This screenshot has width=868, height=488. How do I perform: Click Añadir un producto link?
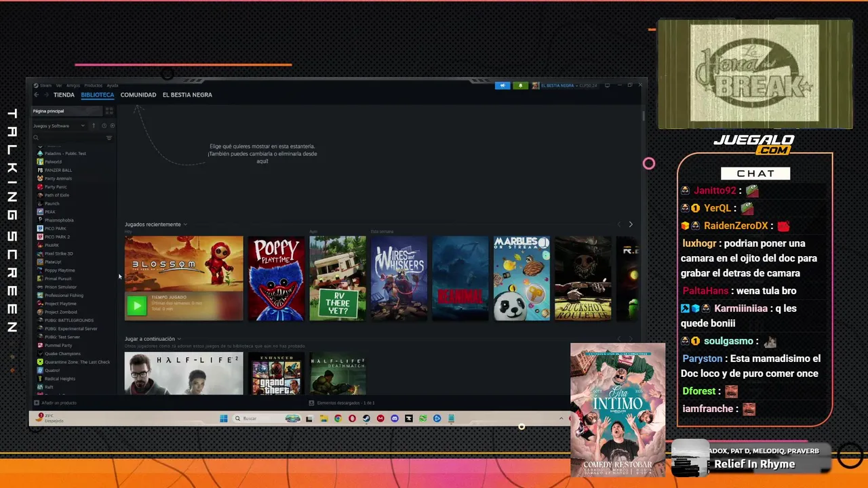(x=59, y=403)
